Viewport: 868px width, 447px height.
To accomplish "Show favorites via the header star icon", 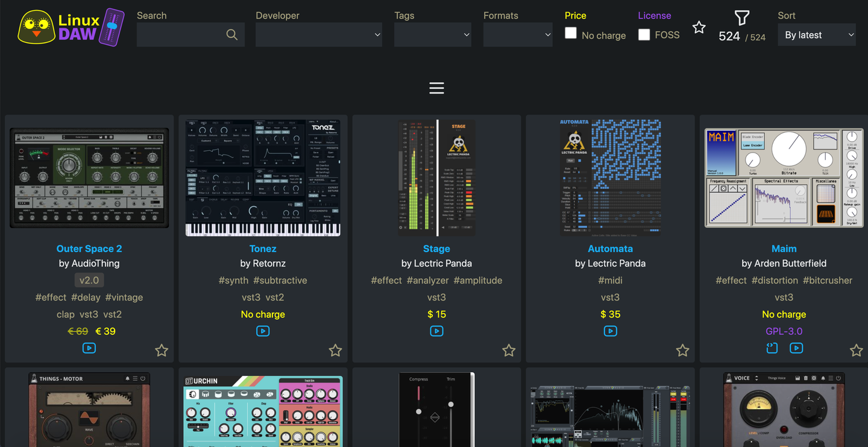I will (x=699, y=27).
